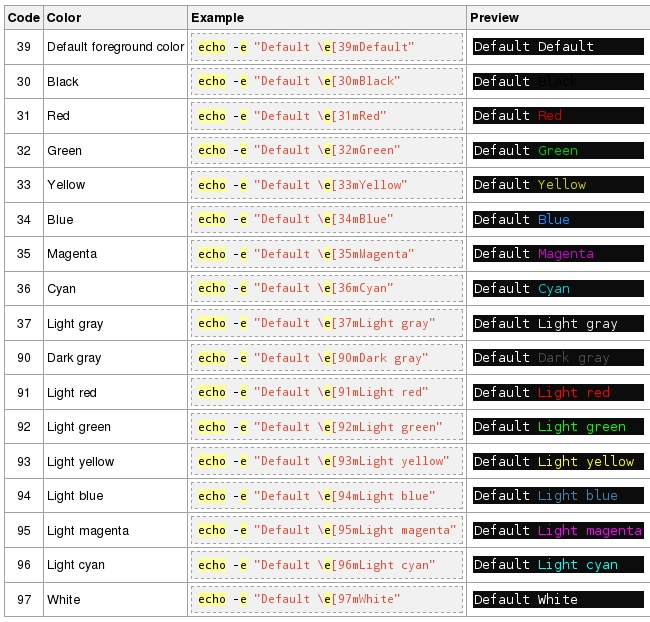650x622 pixels.
Task: Select code cell 90
Action: click(x=24, y=357)
